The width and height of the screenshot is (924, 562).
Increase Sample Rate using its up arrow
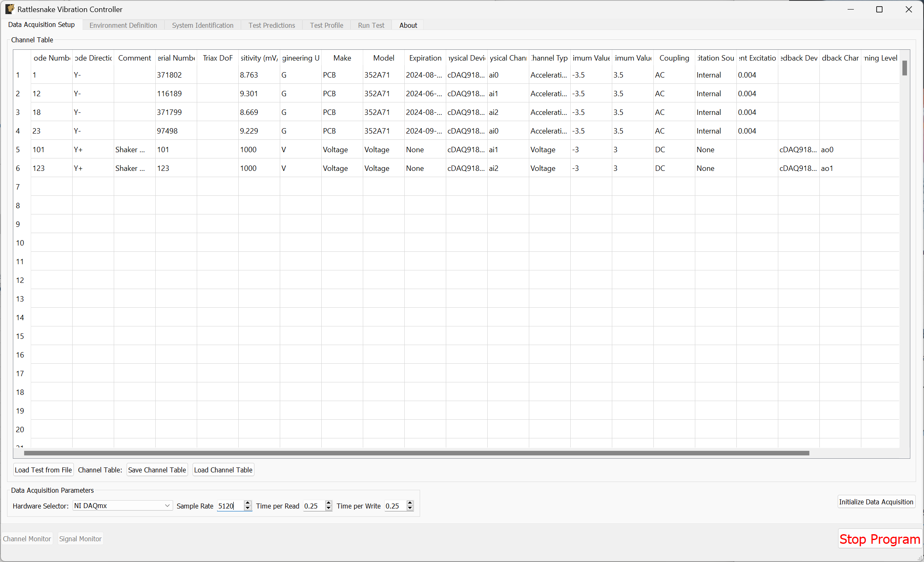coord(247,503)
